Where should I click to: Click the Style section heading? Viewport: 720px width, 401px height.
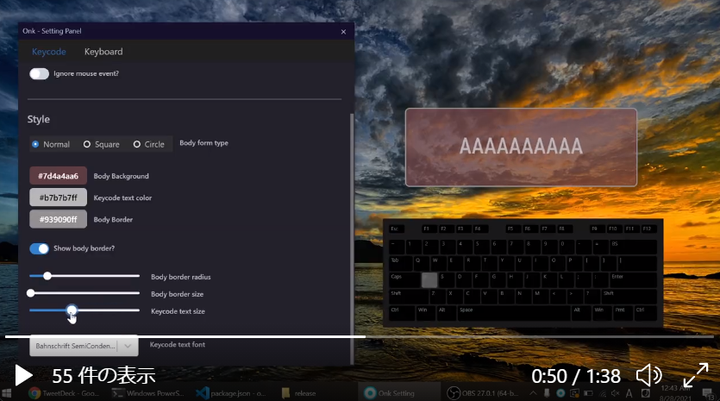(39, 119)
